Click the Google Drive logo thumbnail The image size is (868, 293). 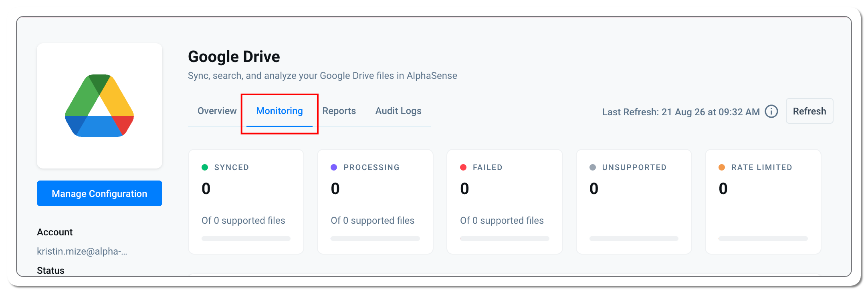click(99, 106)
